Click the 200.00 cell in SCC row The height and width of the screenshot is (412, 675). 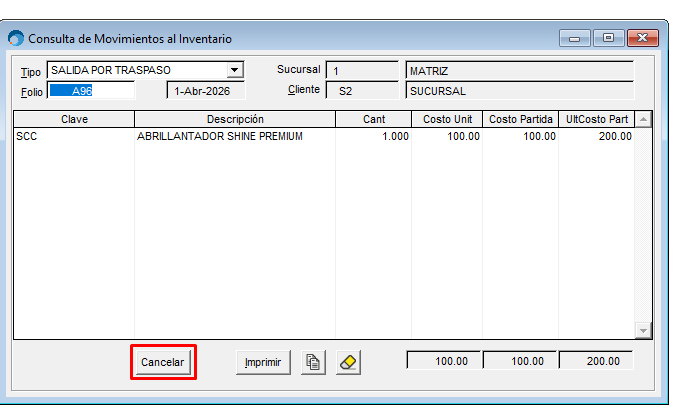(x=597, y=136)
